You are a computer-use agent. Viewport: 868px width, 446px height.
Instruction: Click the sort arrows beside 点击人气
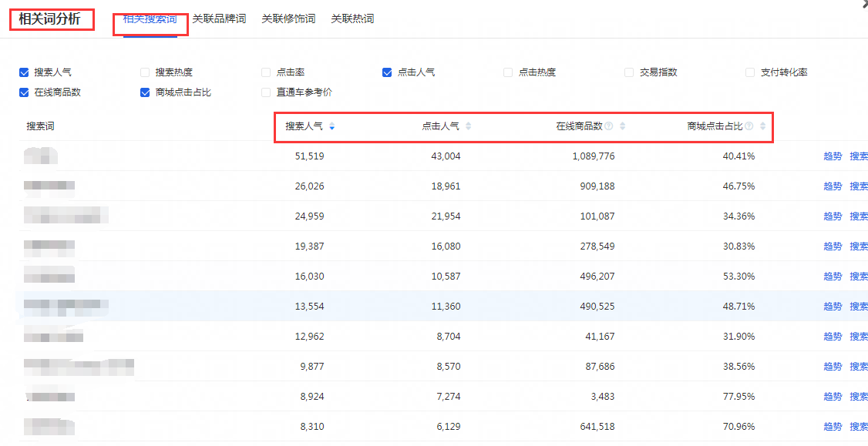[x=468, y=126]
